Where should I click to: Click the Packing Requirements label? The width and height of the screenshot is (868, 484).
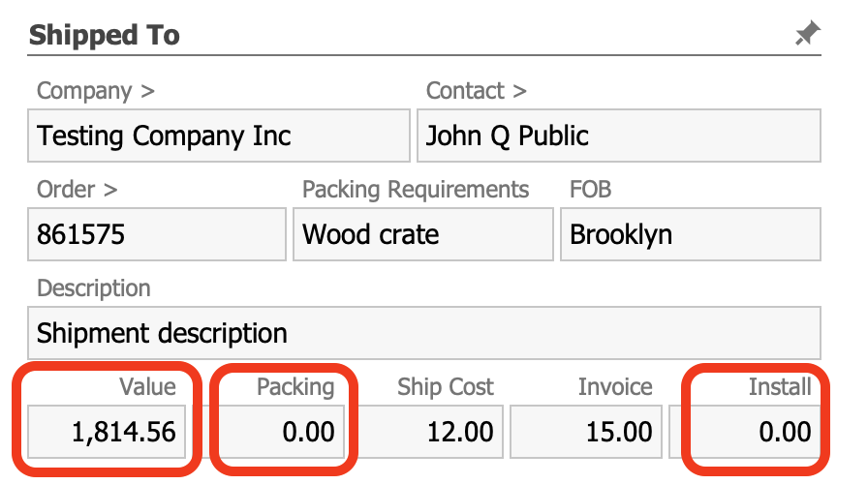pyautogui.click(x=416, y=189)
